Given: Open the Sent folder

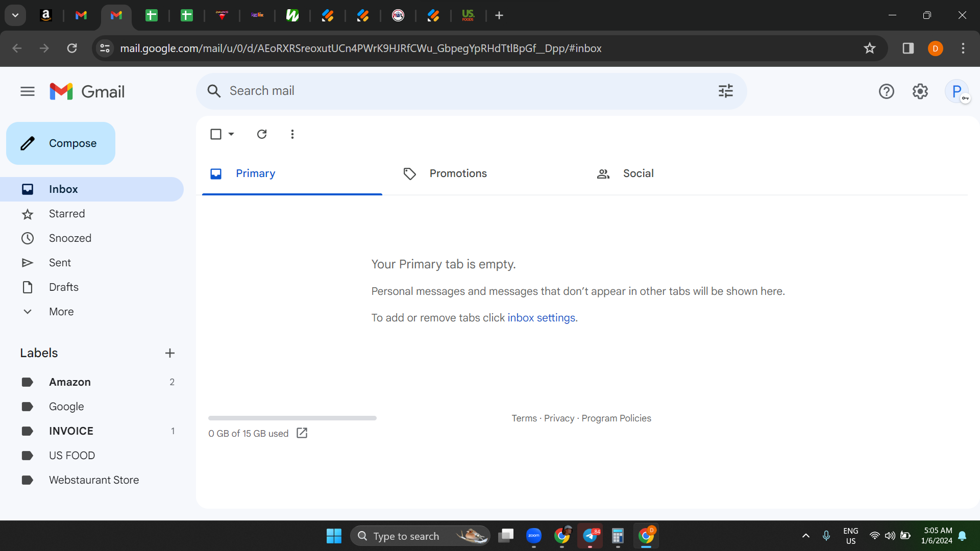Looking at the screenshot, I should click(x=92, y=263).
